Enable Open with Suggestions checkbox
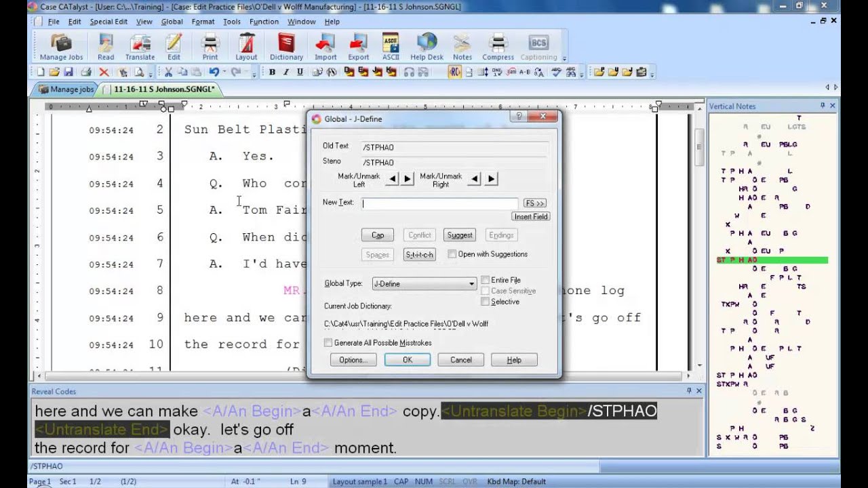 click(452, 254)
